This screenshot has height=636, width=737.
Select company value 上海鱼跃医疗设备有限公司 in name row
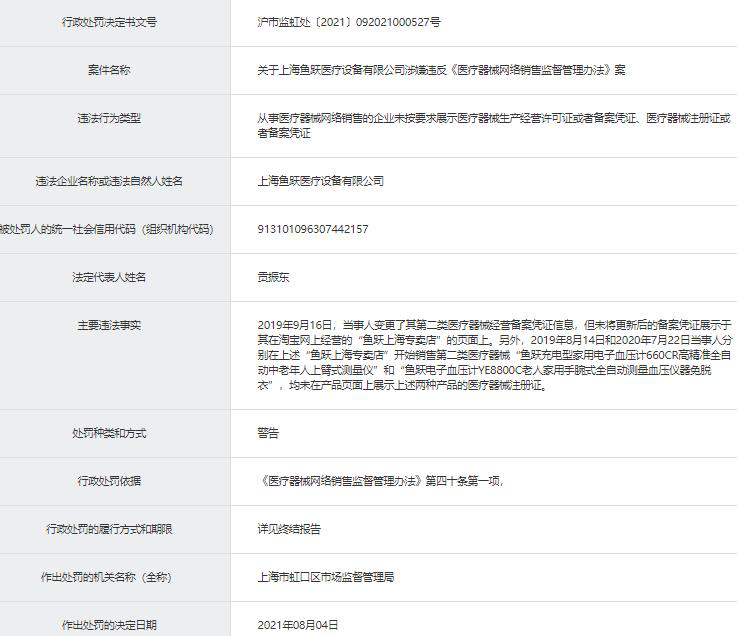(321, 181)
